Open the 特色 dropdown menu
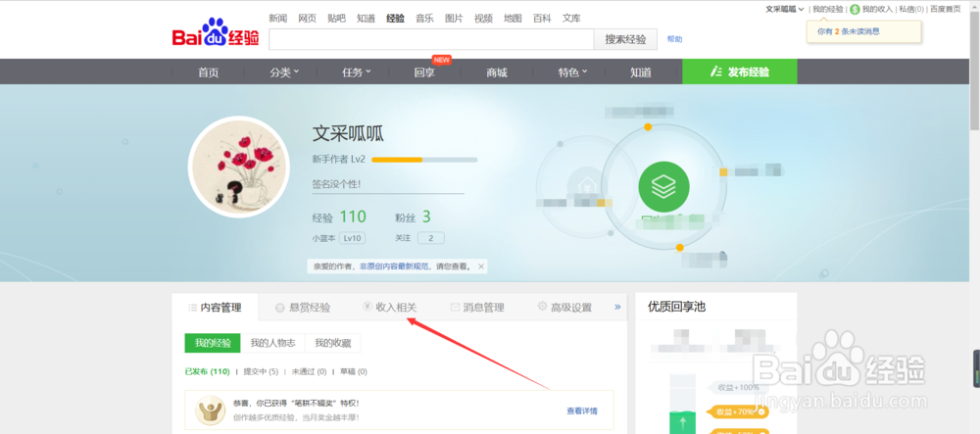 pyautogui.click(x=572, y=72)
